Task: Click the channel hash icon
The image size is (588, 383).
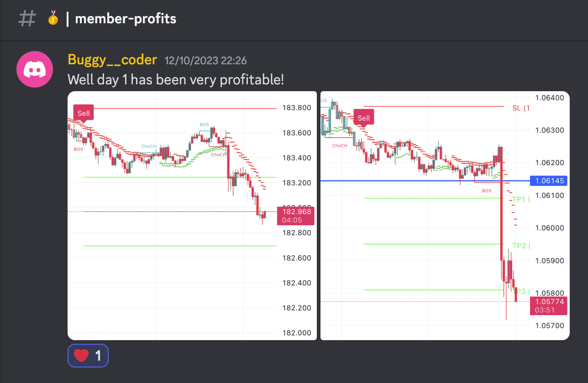Action: point(27,19)
